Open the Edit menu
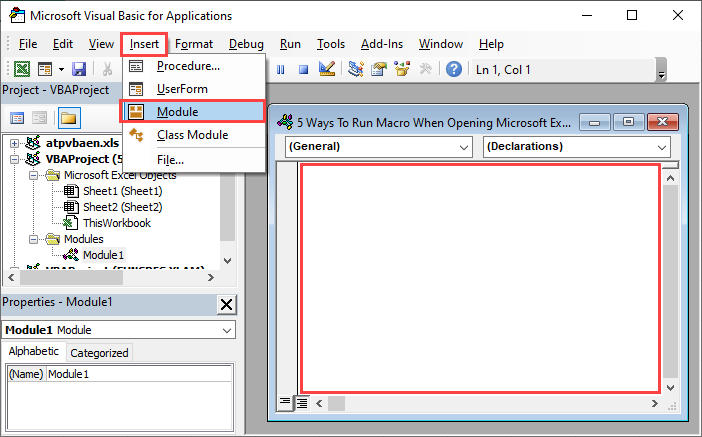The width and height of the screenshot is (702, 437). click(63, 44)
